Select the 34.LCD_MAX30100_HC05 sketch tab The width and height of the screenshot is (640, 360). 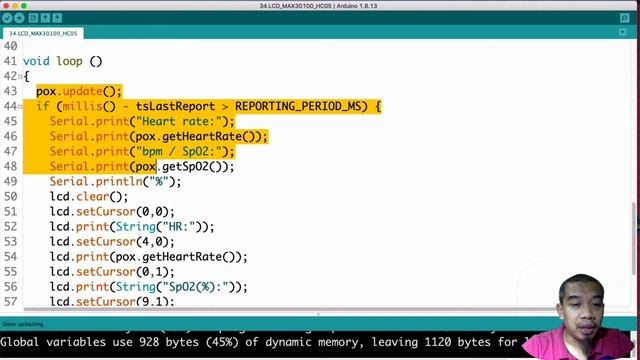click(43, 33)
